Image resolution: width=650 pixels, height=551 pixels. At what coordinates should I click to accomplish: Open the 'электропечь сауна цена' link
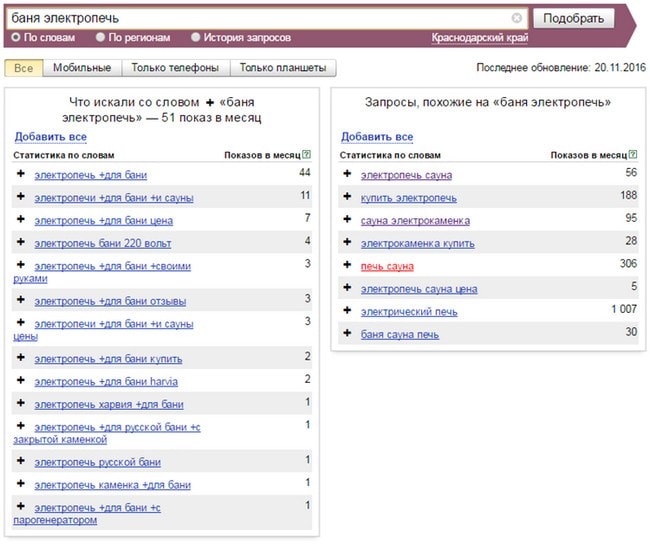point(419,289)
